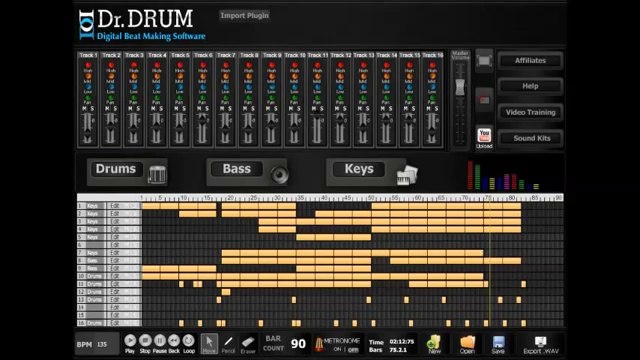Open the Affiliates page

pos(530,60)
